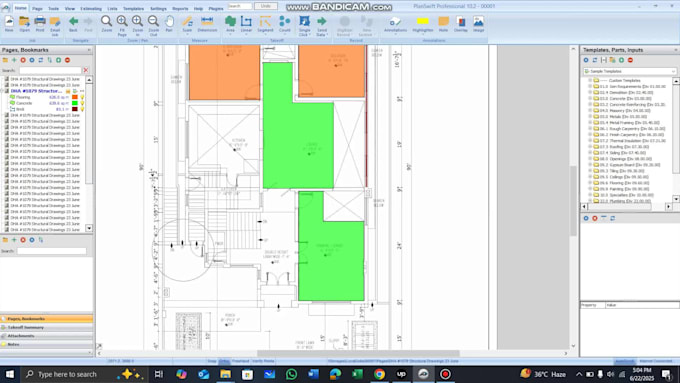Image resolution: width=680 pixels, height=383 pixels.
Task: Expand the Custom Templates folder
Action: pos(590,80)
